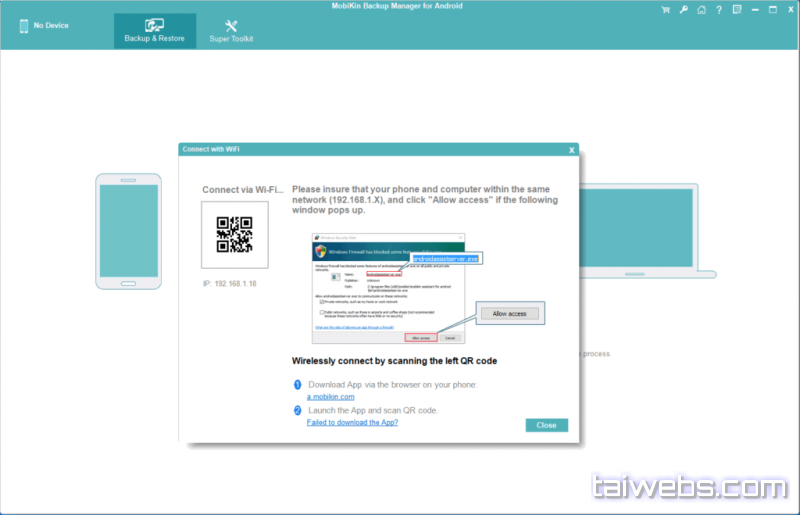Click the WiFi connection QR code
Image resolution: width=800 pixels, height=515 pixels.
coord(234,234)
